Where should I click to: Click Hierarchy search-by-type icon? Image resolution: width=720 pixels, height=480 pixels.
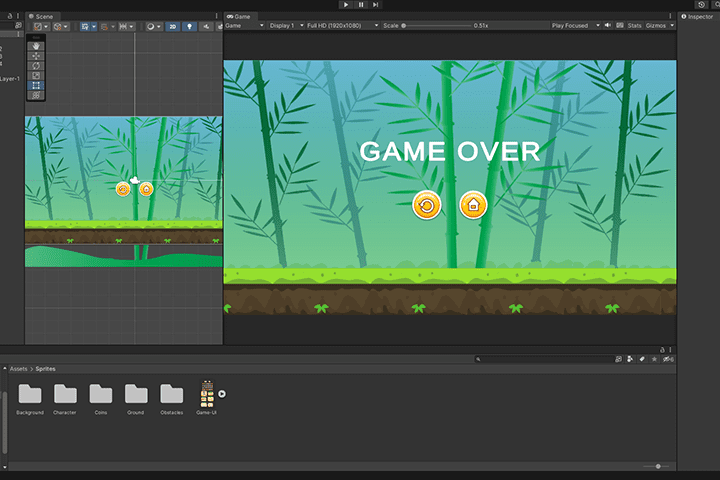tap(18, 26)
